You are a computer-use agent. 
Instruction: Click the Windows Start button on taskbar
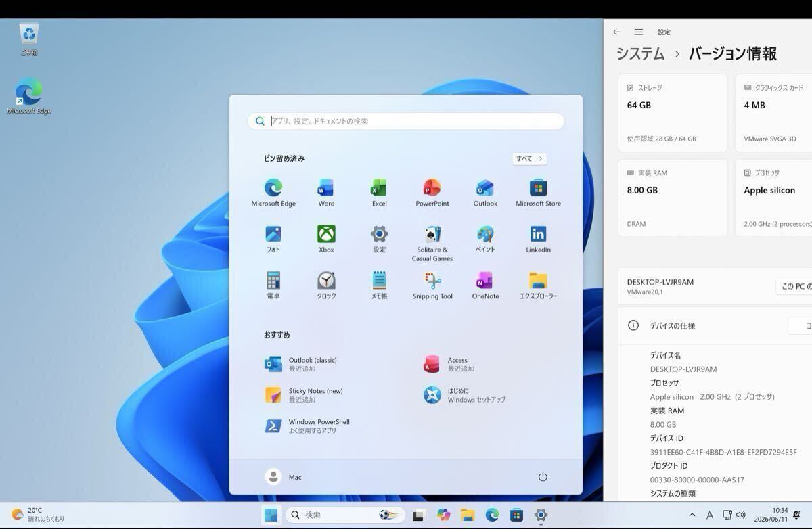(271, 515)
